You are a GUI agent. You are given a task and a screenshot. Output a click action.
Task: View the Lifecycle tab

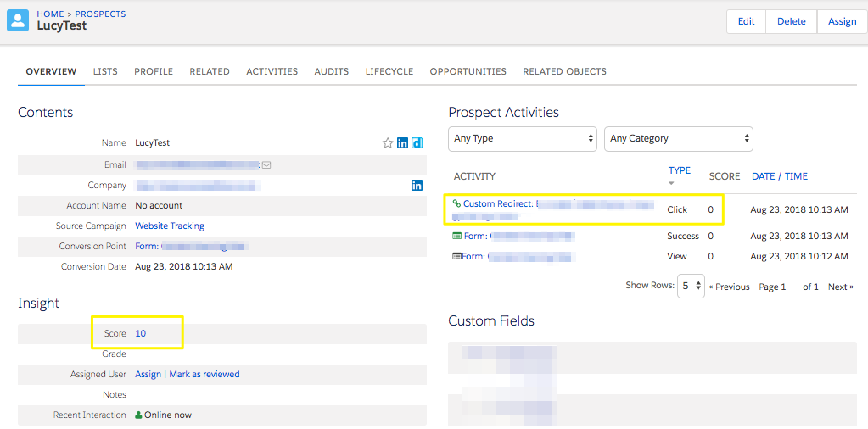[389, 71]
